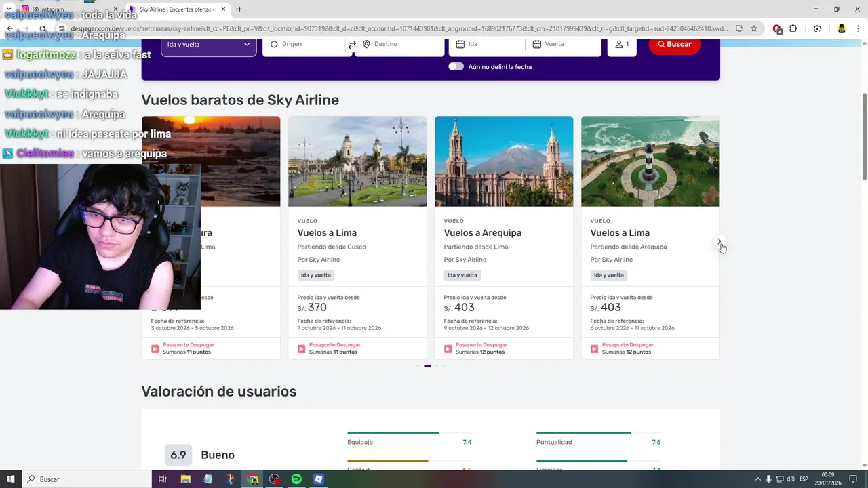The image size is (868, 488).
Task: Click the red extension icon in Chrome toolbar
Action: tap(777, 28)
